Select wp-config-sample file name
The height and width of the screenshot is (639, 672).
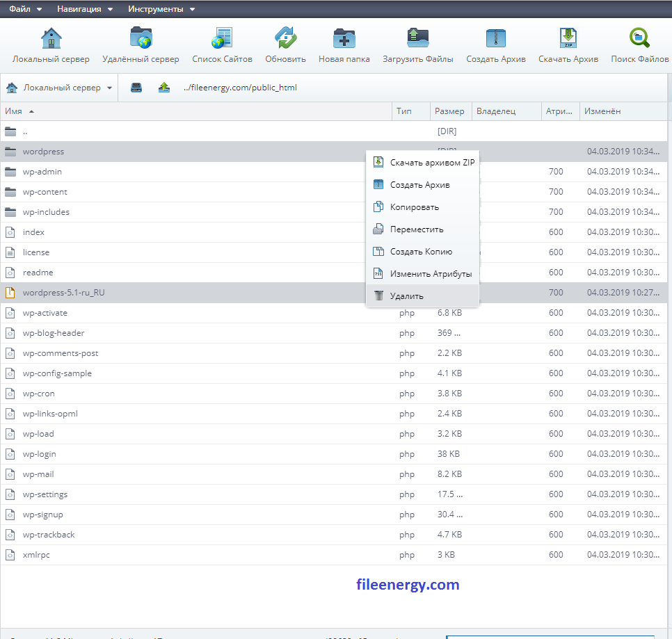click(57, 373)
